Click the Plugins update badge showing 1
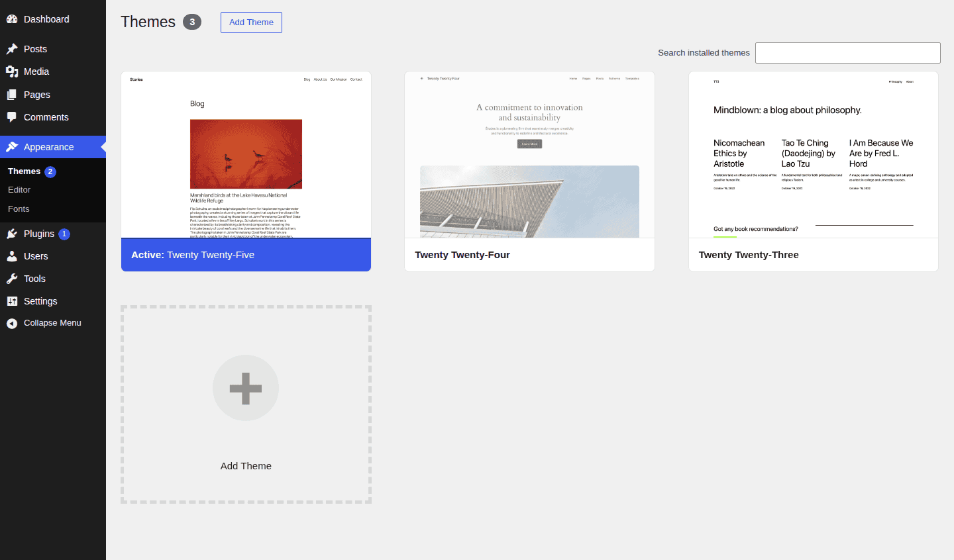The image size is (954, 560). pyautogui.click(x=64, y=234)
